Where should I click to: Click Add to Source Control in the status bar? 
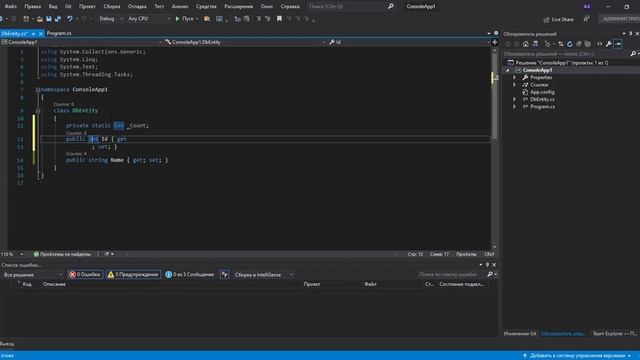point(576,356)
